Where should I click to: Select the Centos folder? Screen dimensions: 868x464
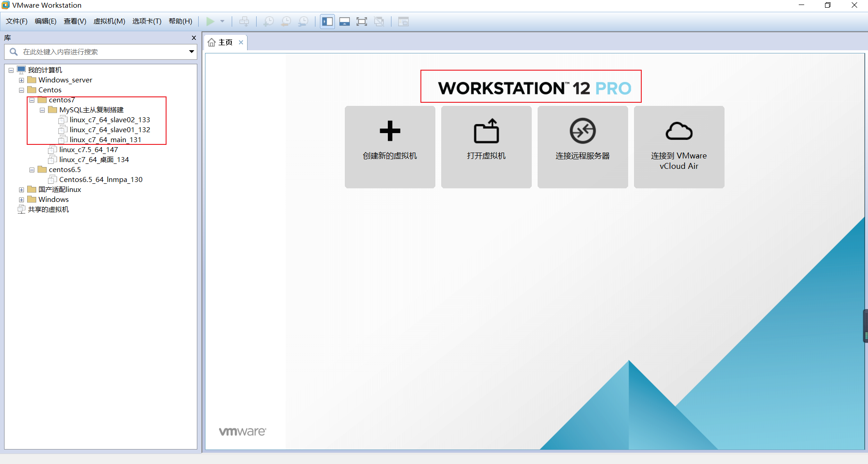pyautogui.click(x=50, y=90)
